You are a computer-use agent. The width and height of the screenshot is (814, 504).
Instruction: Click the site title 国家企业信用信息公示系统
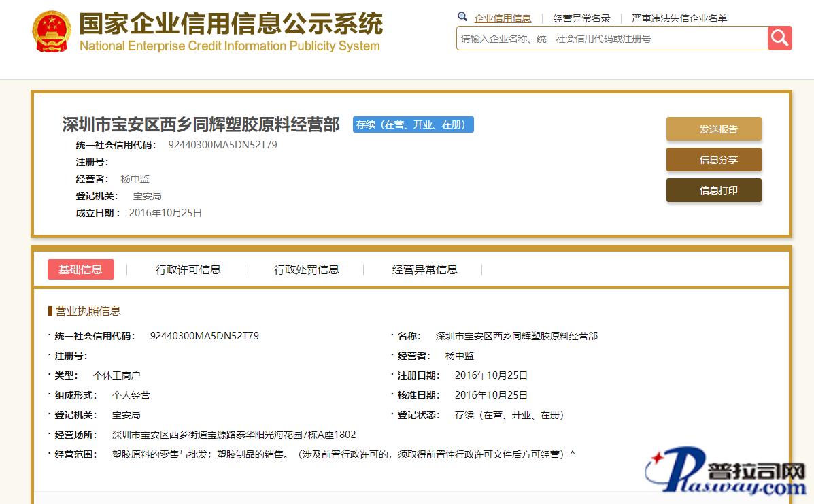(231, 24)
